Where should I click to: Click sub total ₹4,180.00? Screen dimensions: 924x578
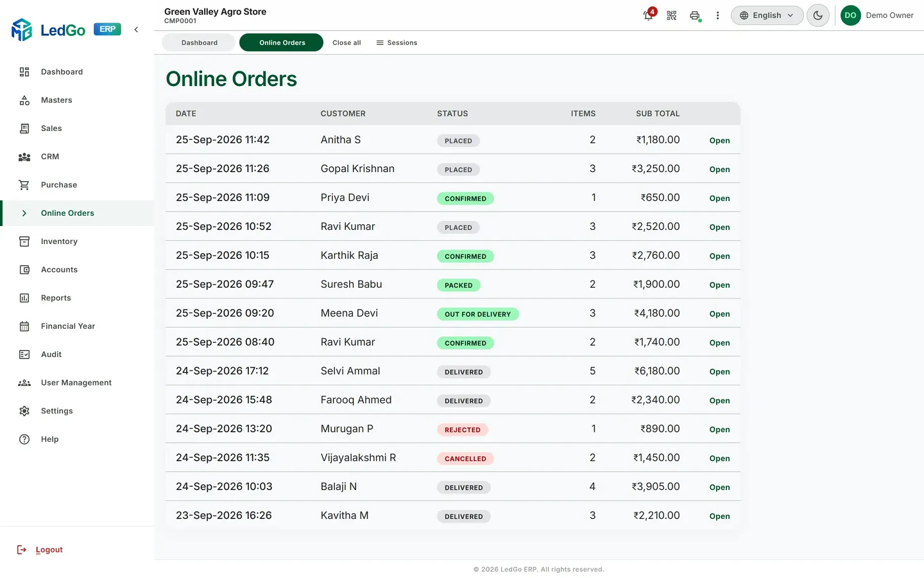click(657, 313)
